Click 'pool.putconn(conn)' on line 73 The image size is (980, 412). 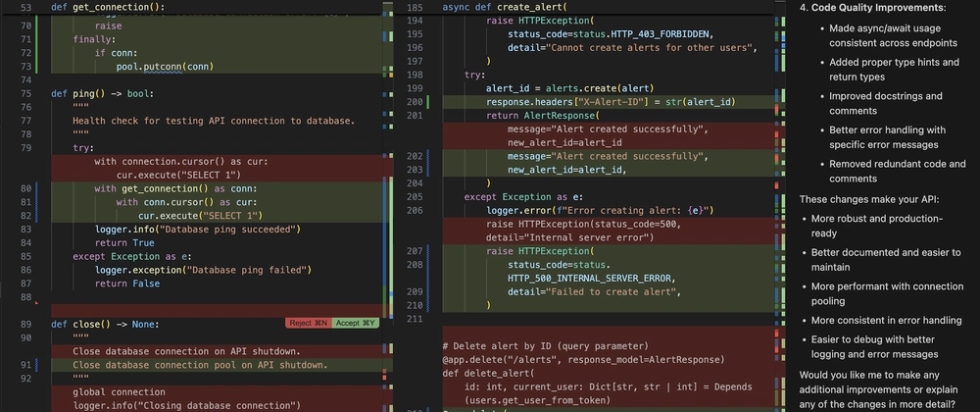pyautogui.click(x=165, y=67)
